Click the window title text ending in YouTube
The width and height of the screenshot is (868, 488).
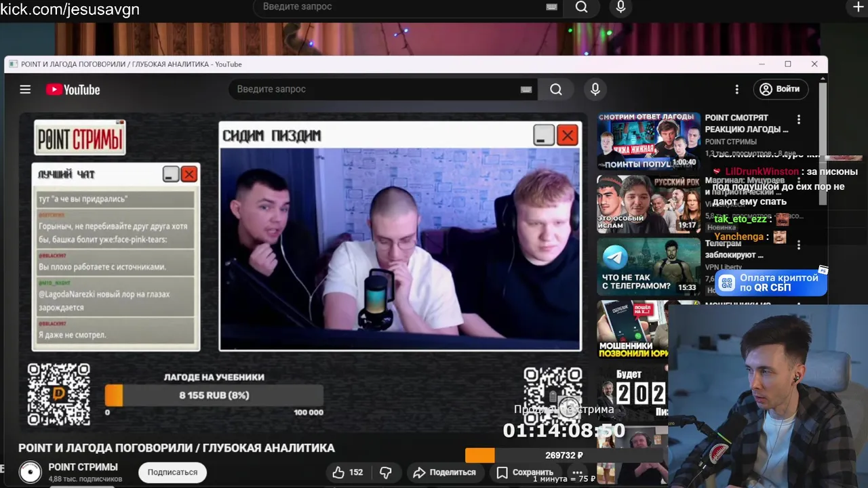pos(132,64)
